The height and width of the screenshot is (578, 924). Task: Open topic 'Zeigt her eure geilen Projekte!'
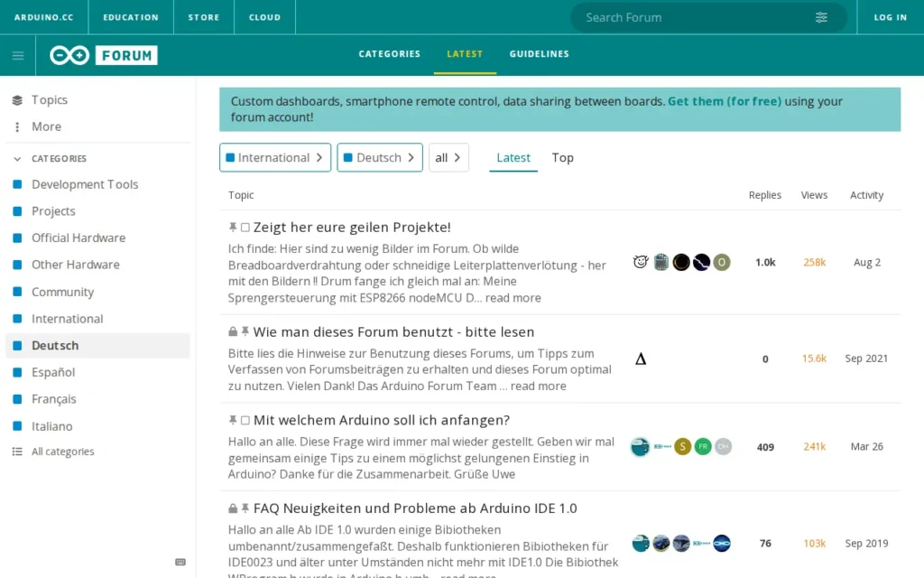click(352, 227)
